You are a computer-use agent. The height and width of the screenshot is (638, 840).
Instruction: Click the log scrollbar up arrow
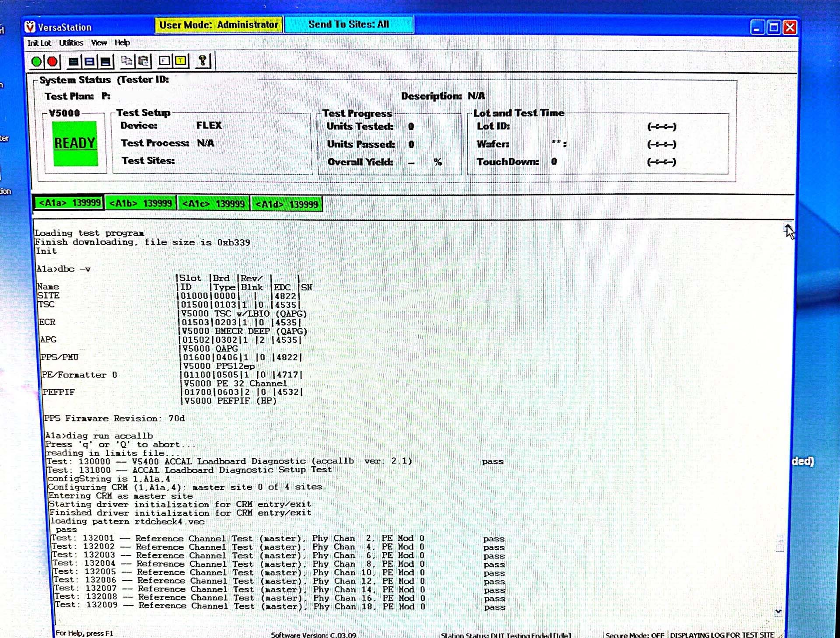pyautogui.click(x=787, y=228)
